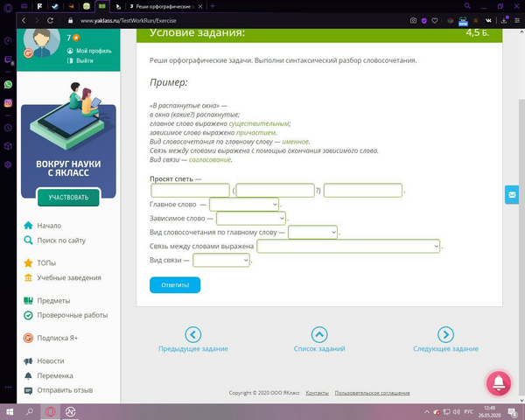Open the colored cube extension
525x420 pixels.
pyautogui.click(x=451, y=21)
